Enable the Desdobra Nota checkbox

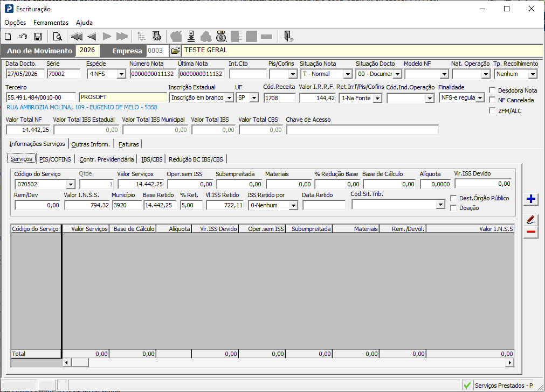492,90
